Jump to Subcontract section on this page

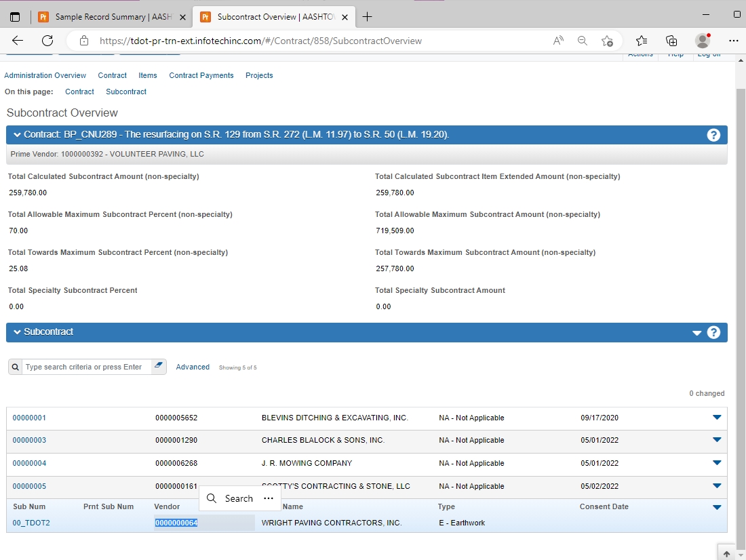[126, 92]
